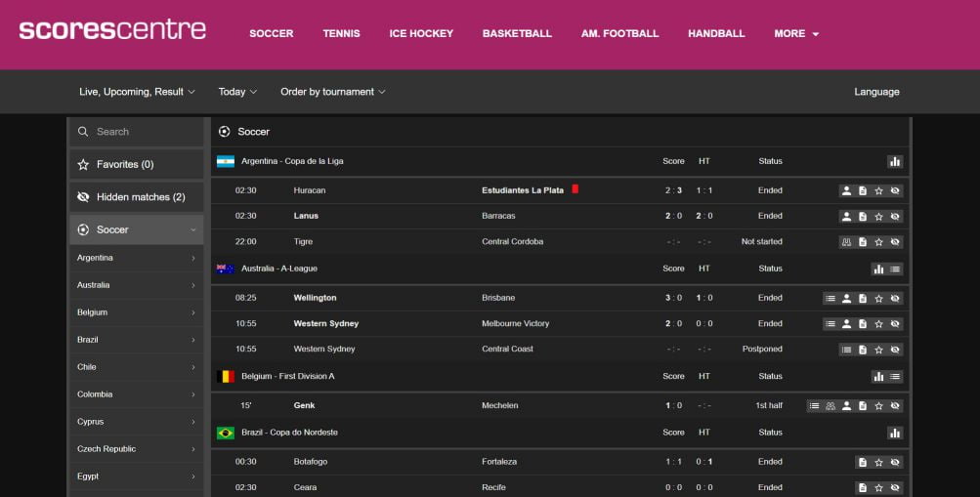This screenshot has width=980, height=497.
Task: Open lineups icon for Lanus vs Barracas
Action: pyautogui.click(x=846, y=217)
